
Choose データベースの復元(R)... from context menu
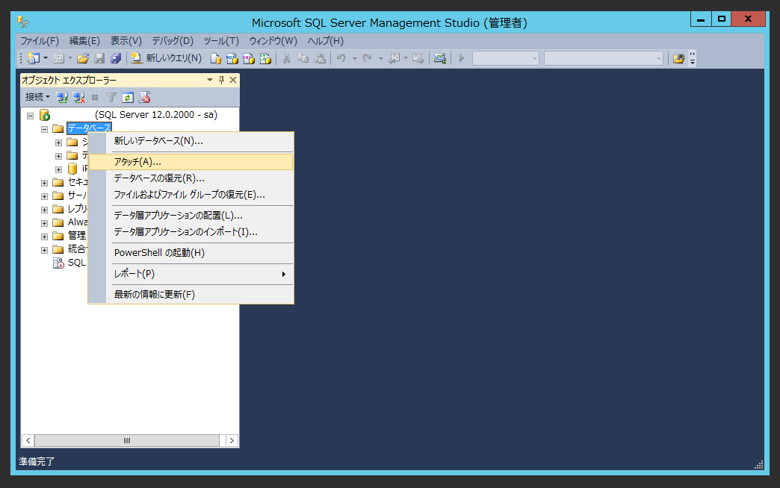click(x=191, y=178)
